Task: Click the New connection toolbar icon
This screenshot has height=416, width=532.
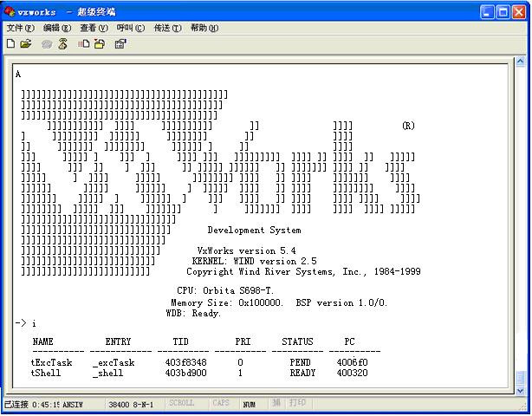Action: [x=10, y=43]
